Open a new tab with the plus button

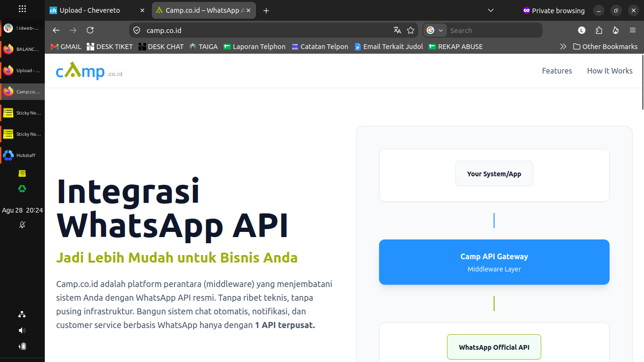[x=266, y=10]
